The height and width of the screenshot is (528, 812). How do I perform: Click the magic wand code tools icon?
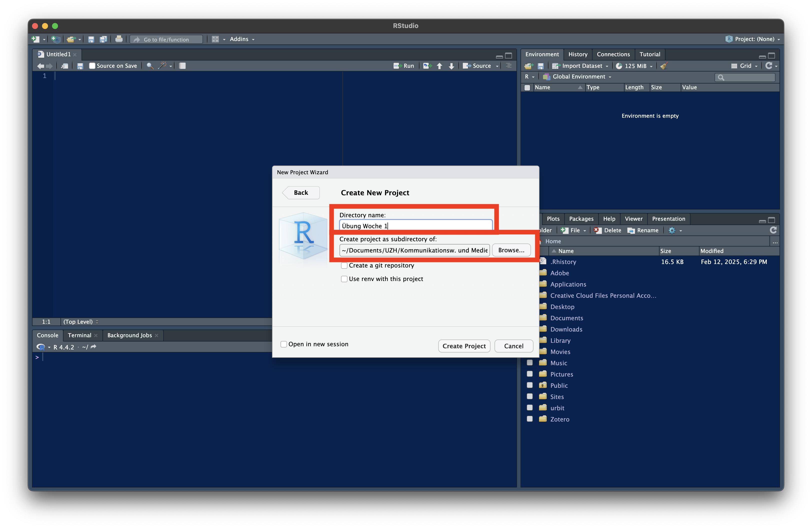pyautogui.click(x=162, y=65)
